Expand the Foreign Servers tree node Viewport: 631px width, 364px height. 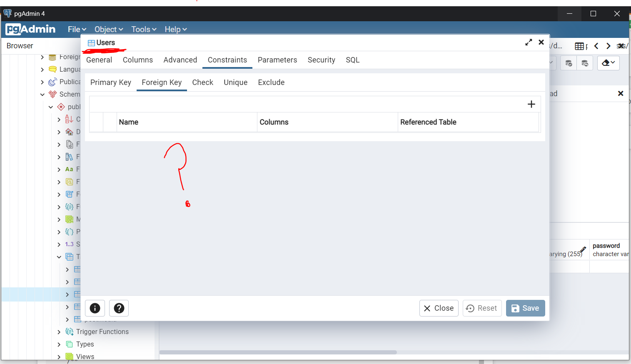(42, 57)
